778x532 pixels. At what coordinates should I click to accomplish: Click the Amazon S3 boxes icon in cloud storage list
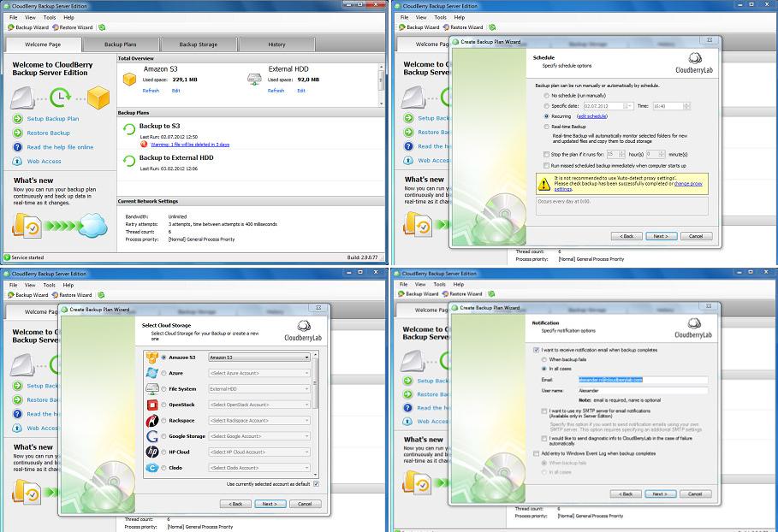[151, 357]
